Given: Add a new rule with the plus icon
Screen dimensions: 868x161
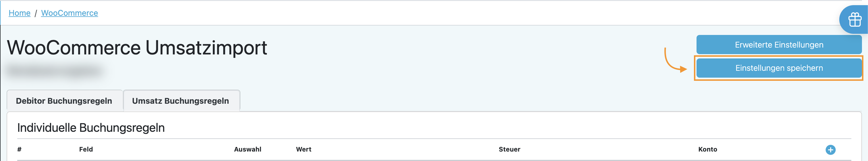Looking at the screenshot, I should coord(830,150).
